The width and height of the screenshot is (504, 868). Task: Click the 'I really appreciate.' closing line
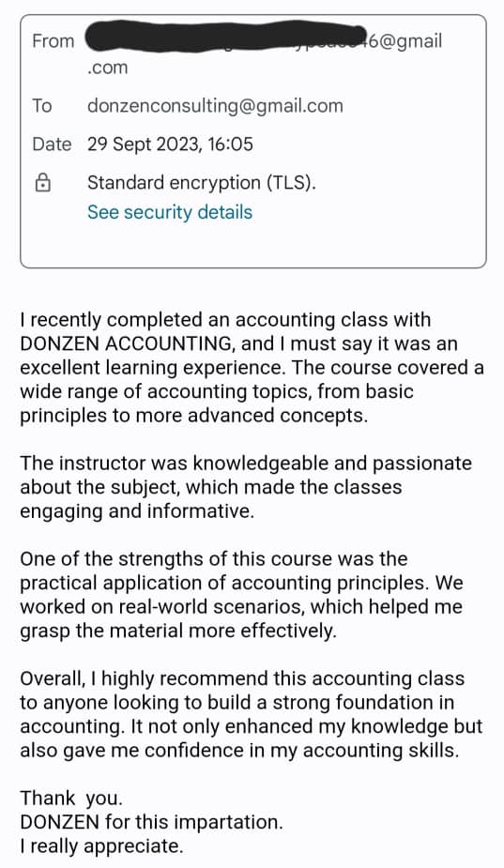coord(101,846)
